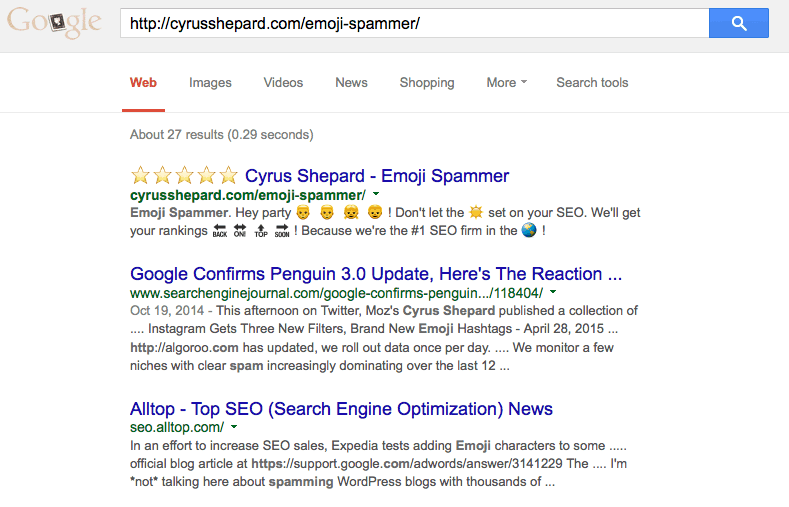Open Cyrus Shepard - Emoji Spammer result
Viewport: 789px width, 507px height.
[377, 176]
